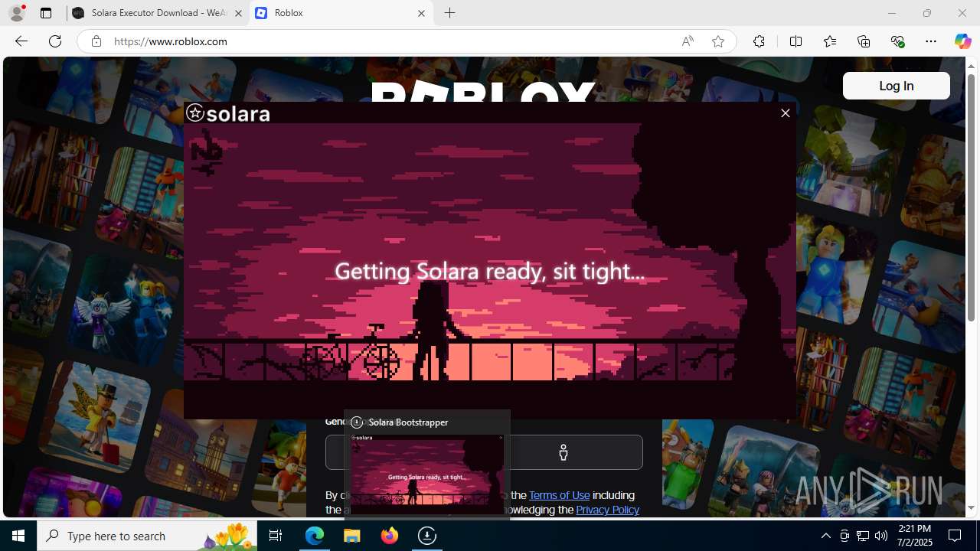Refresh the Roblox page
The width and height of the screenshot is (980, 551).
click(55, 41)
